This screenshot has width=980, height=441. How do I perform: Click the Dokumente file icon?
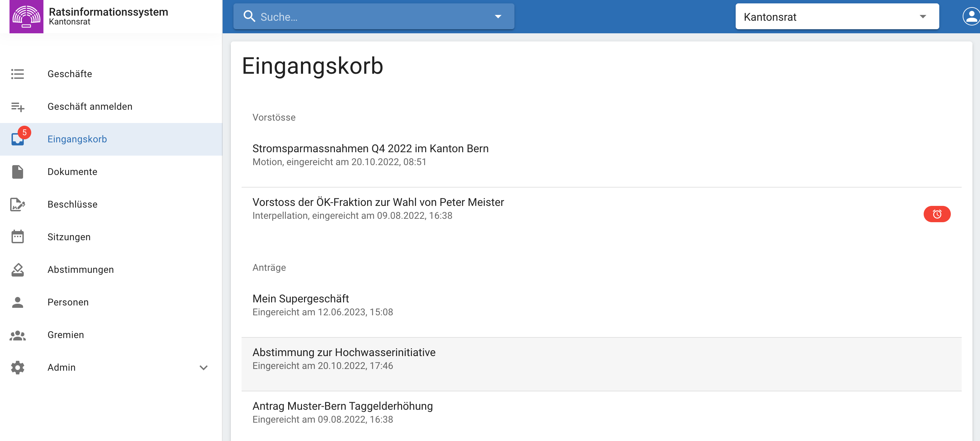click(x=18, y=172)
